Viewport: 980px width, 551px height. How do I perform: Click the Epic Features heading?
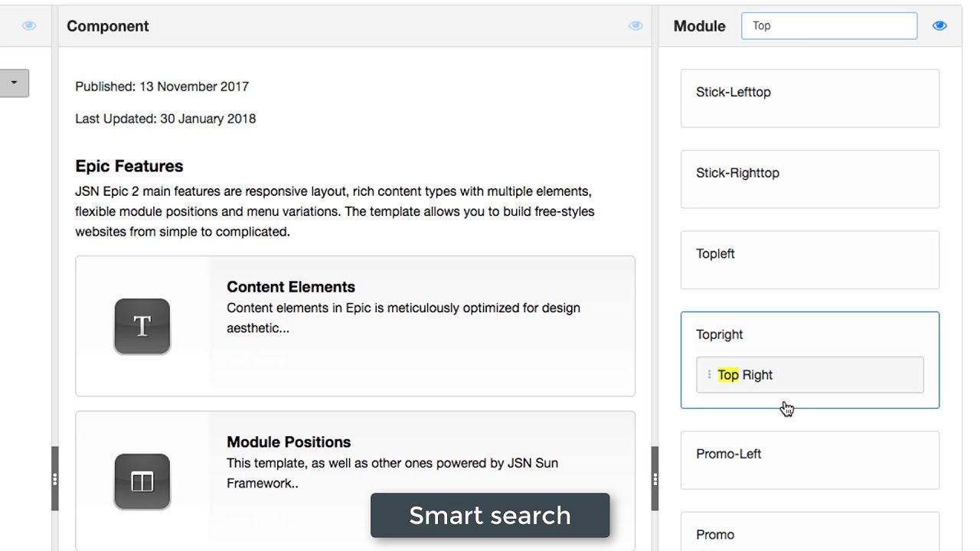pyautogui.click(x=129, y=166)
